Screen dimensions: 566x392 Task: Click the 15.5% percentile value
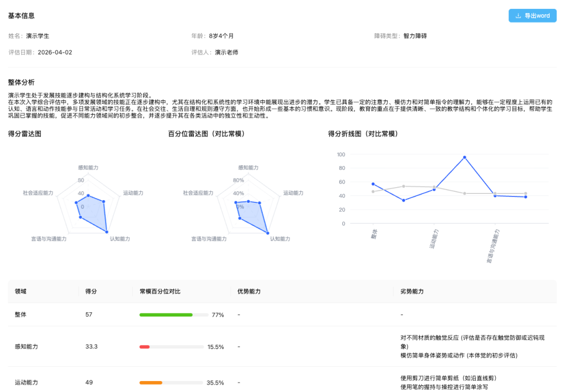[x=215, y=347]
